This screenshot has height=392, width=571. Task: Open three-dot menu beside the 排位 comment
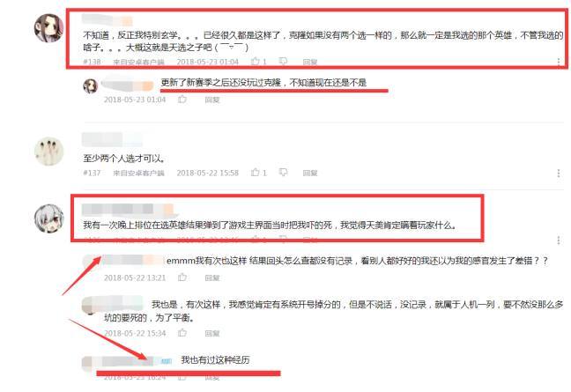point(559,240)
